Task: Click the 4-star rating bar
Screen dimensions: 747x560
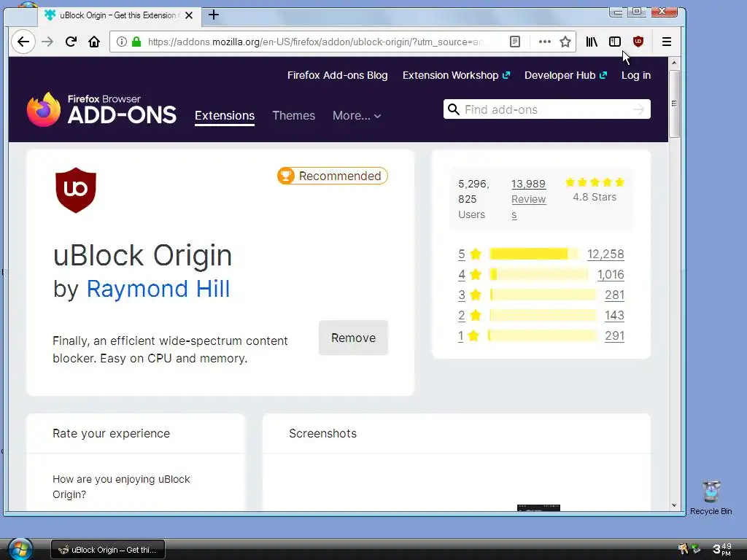Action: [x=539, y=274]
